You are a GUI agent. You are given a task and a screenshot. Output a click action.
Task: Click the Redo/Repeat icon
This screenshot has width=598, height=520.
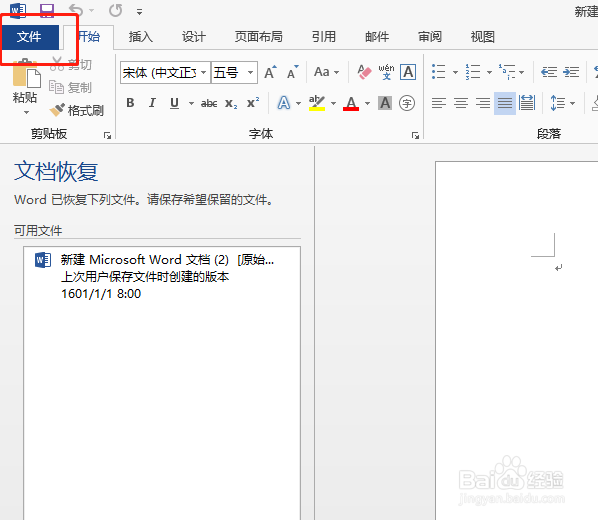coord(116,11)
